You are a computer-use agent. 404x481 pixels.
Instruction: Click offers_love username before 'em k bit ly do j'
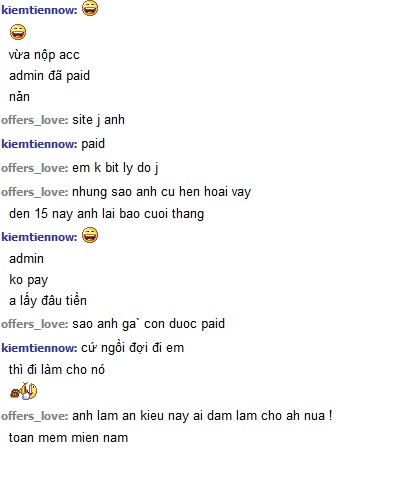(x=35, y=168)
